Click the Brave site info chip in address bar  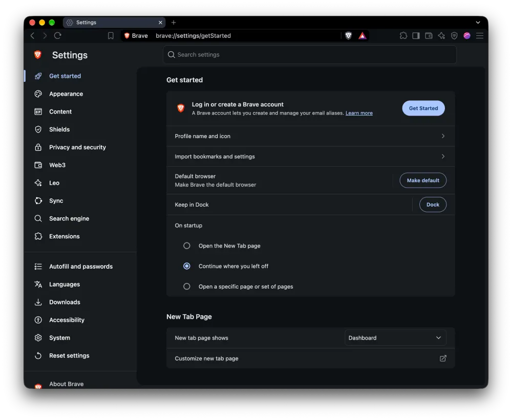tap(136, 36)
